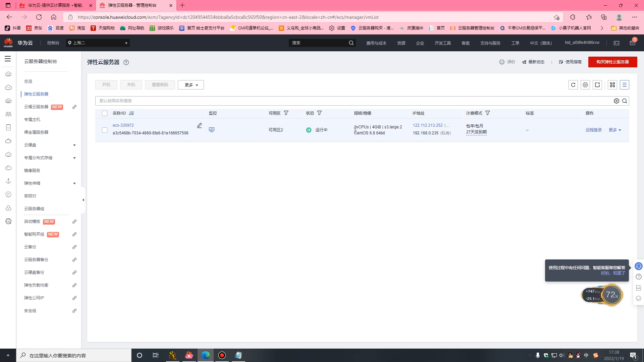Image resolution: width=644 pixels, height=362 pixels.
Task: Open 更多 actions for ecs-335972
Action: click(615, 130)
